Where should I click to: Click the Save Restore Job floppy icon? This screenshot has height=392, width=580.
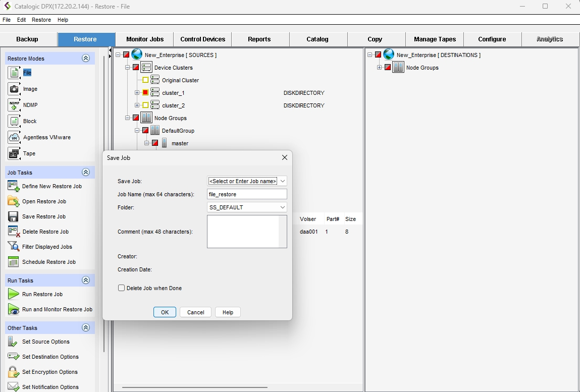[x=14, y=216]
